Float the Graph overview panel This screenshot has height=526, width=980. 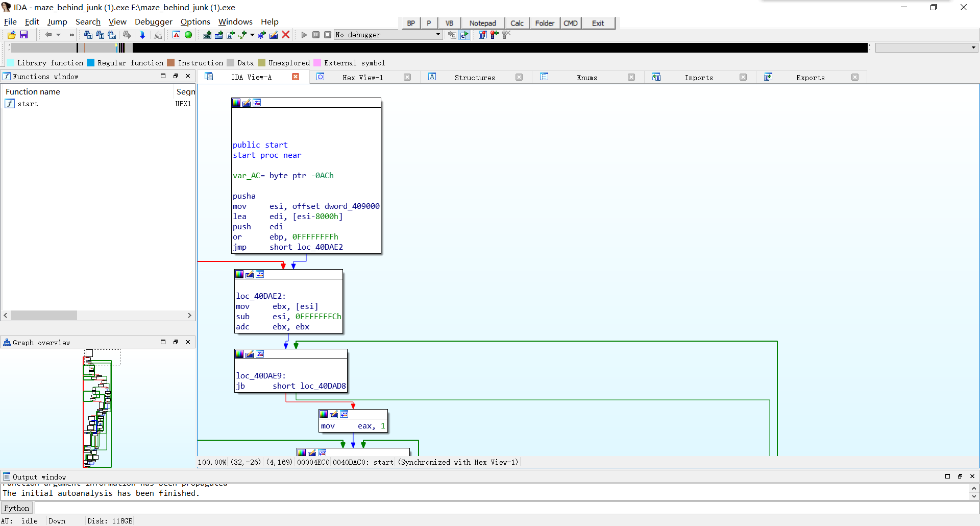tap(176, 342)
